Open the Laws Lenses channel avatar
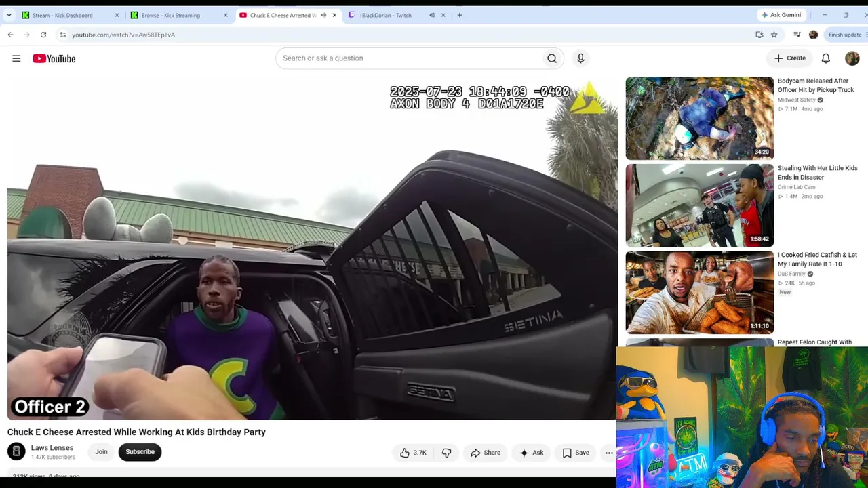 [16, 451]
